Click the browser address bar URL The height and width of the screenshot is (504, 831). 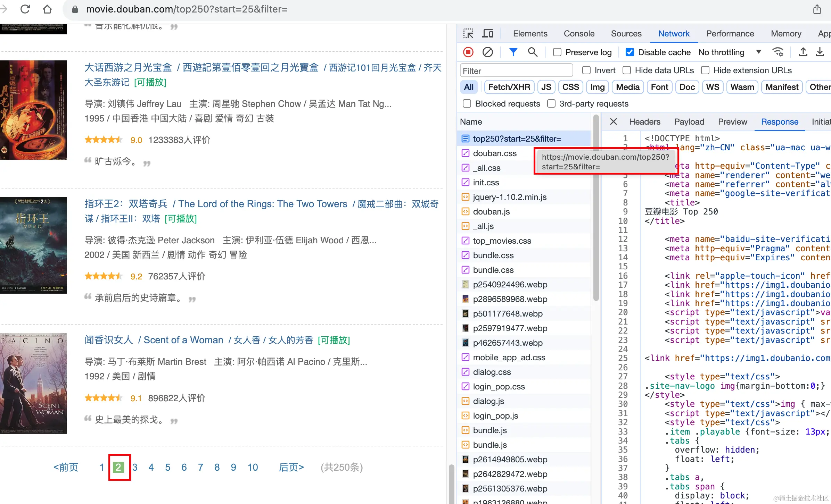pos(187,9)
